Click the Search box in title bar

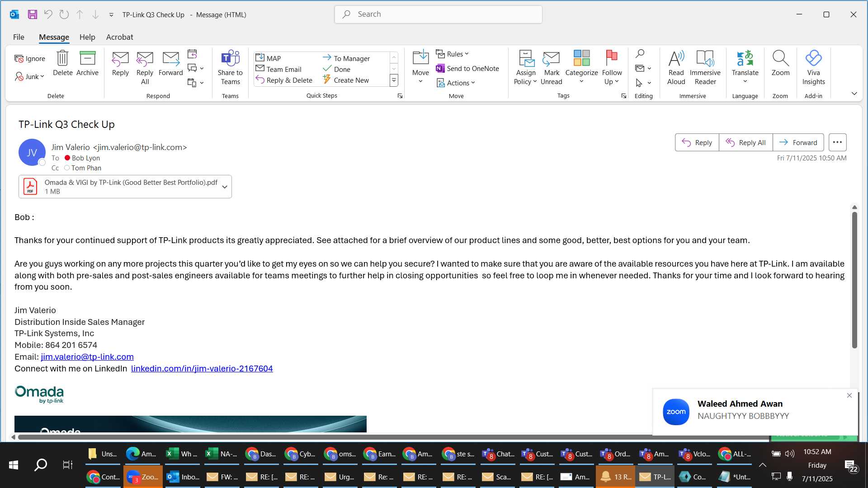[438, 14]
